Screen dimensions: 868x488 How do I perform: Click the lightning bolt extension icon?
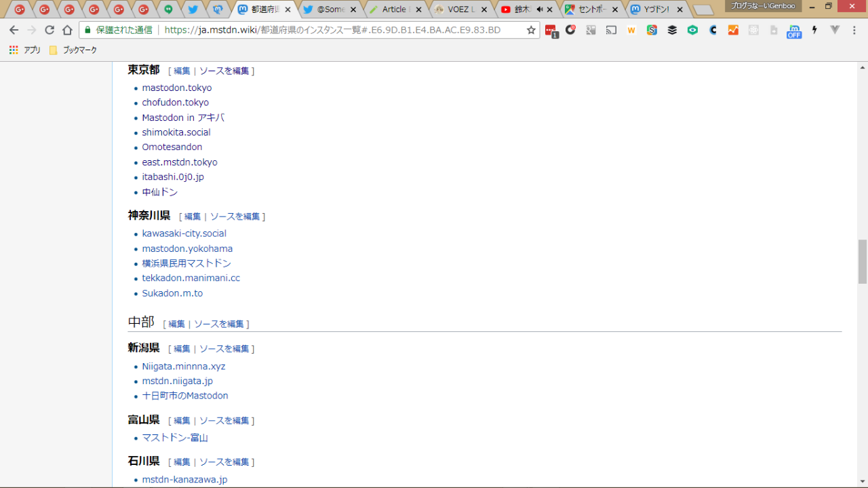point(814,30)
